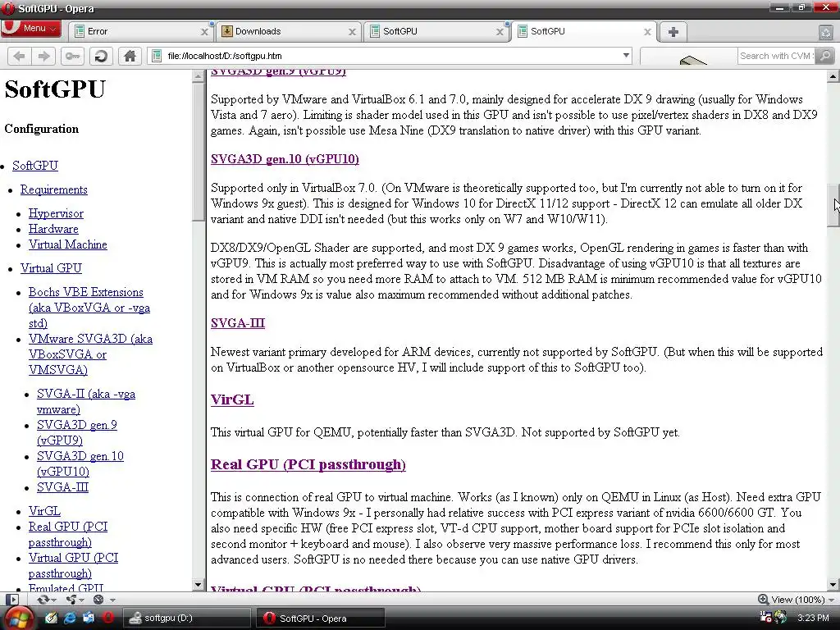The height and width of the screenshot is (630, 840).
Task: Open the Windows Start orb
Action: (x=18, y=618)
